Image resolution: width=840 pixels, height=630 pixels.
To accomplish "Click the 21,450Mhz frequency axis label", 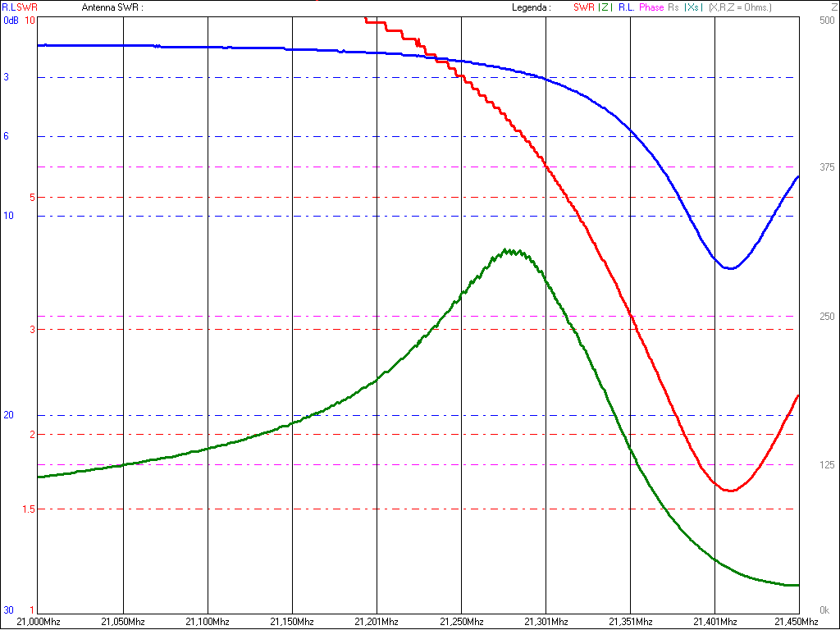I will click(x=798, y=622).
